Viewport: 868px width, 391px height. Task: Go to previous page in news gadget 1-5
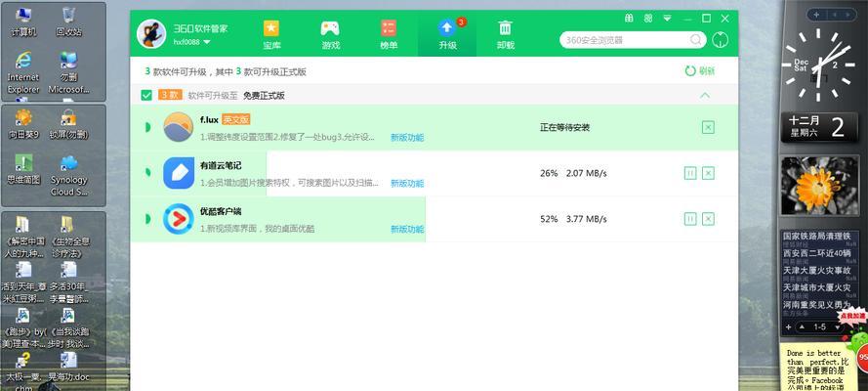click(x=802, y=327)
